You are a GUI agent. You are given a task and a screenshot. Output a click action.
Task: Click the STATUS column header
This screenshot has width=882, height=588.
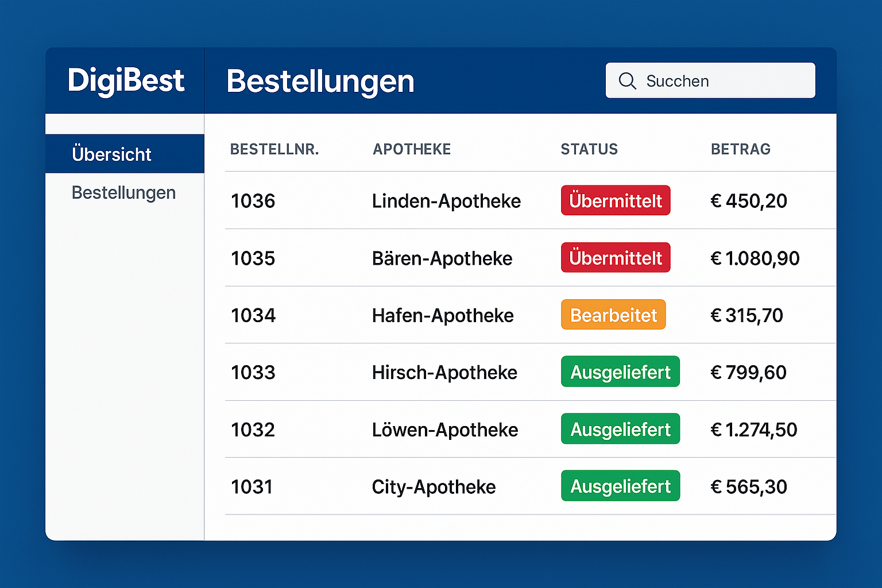click(x=589, y=149)
